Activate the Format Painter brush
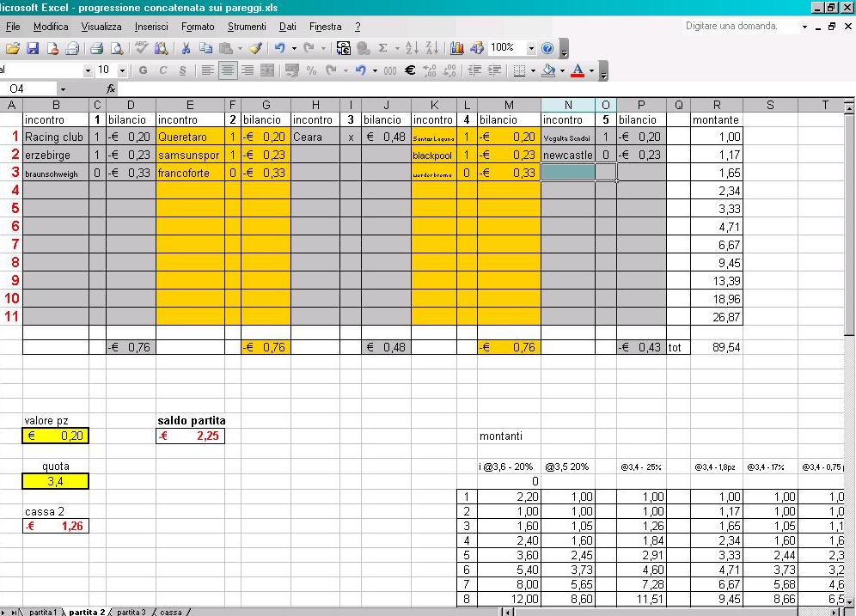Viewport: 856px width, 616px height. (x=255, y=49)
